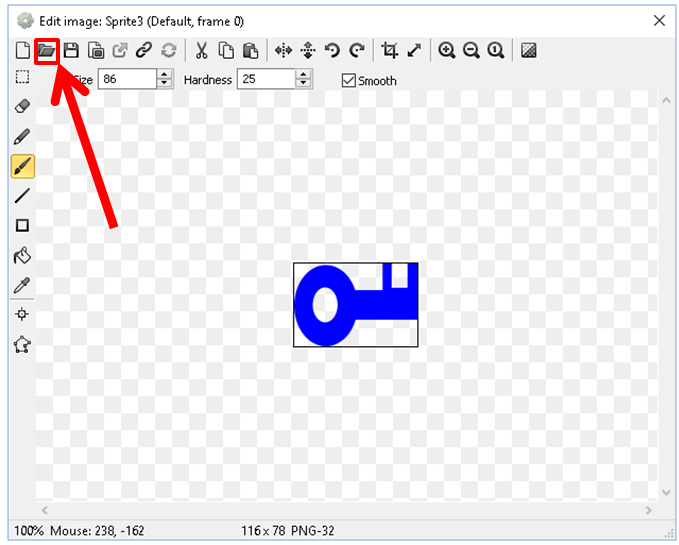
Task: Click the Rotate clockwise icon
Action: click(x=356, y=50)
